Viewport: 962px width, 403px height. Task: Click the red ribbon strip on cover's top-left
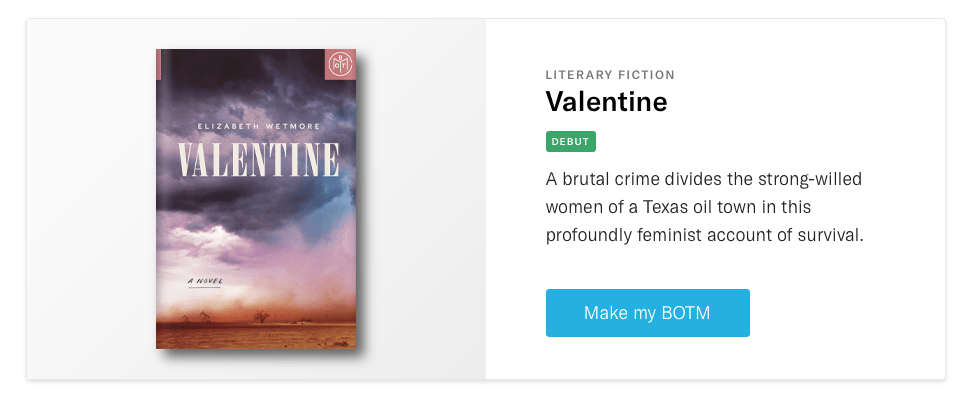point(159,64)
